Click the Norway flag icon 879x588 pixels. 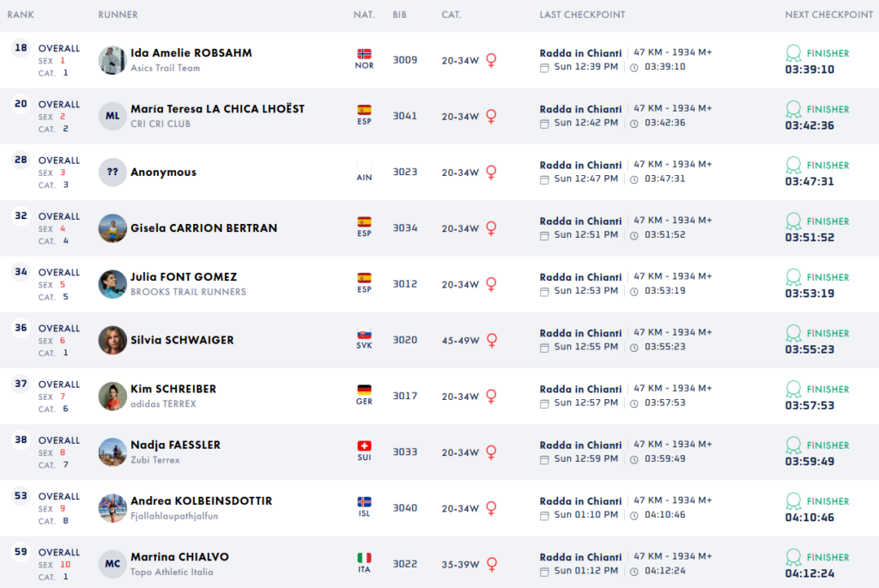(x=364, y=54)
